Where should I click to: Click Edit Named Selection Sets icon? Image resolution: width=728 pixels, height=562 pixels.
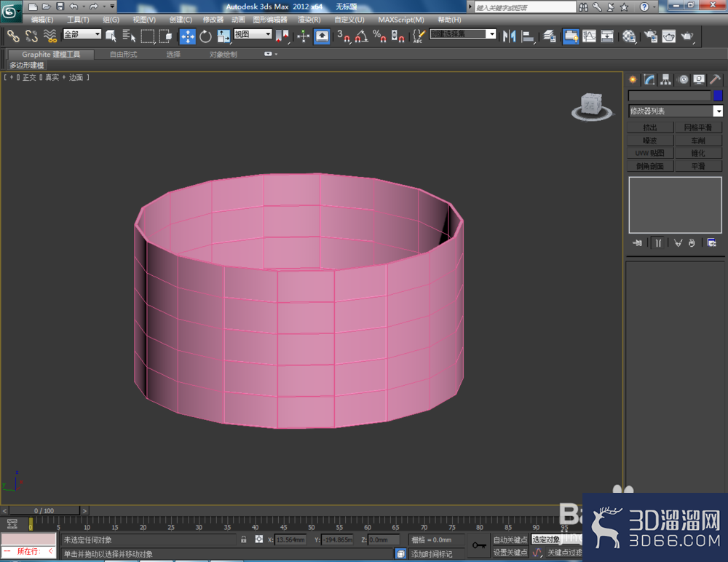(419, 36)
